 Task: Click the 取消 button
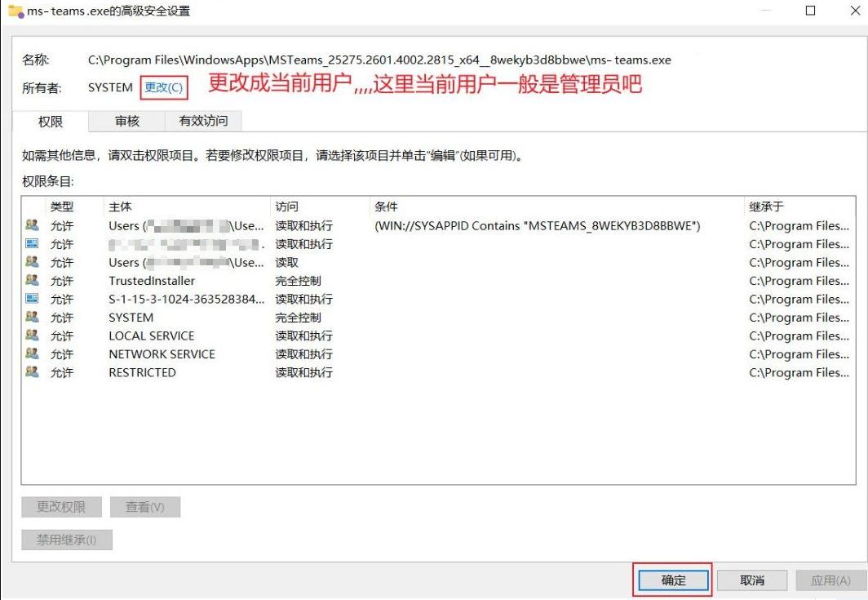751,580
